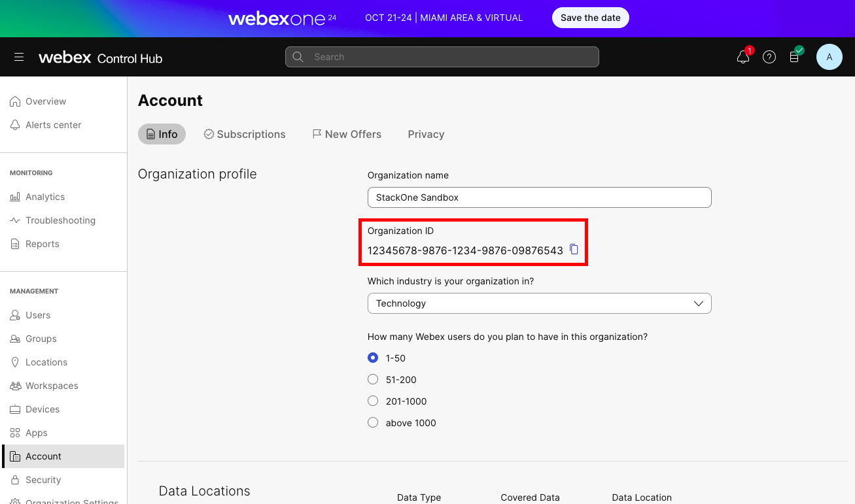Screen dimensions: 855x504
Task: Select the above 1000 users option
Action: click(373, 422)
